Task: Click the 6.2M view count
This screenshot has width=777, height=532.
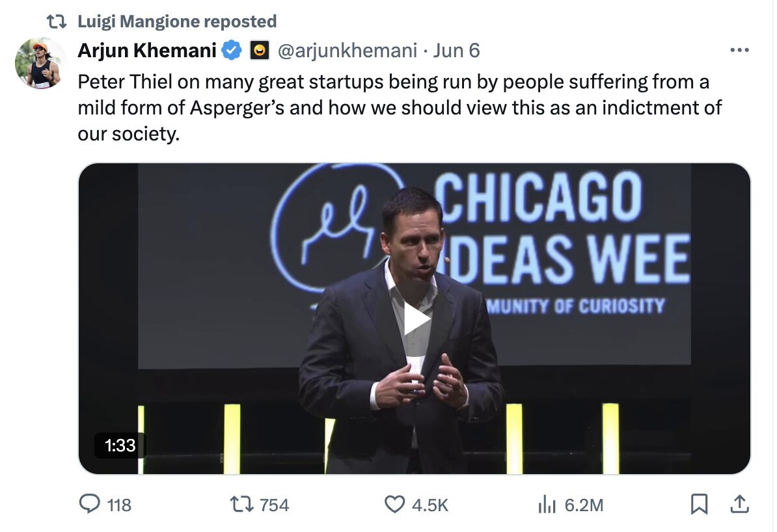Action: 584,505
